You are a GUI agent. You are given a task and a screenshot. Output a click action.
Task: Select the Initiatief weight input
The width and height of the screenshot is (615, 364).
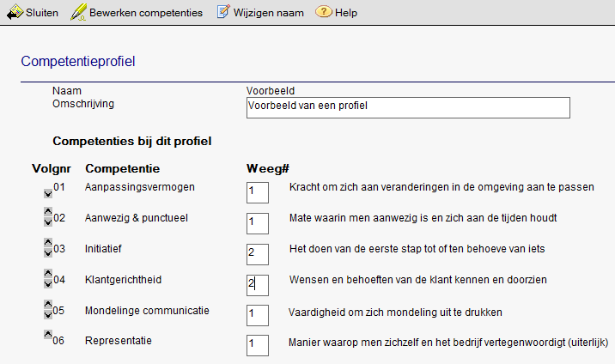pos(257,253)
